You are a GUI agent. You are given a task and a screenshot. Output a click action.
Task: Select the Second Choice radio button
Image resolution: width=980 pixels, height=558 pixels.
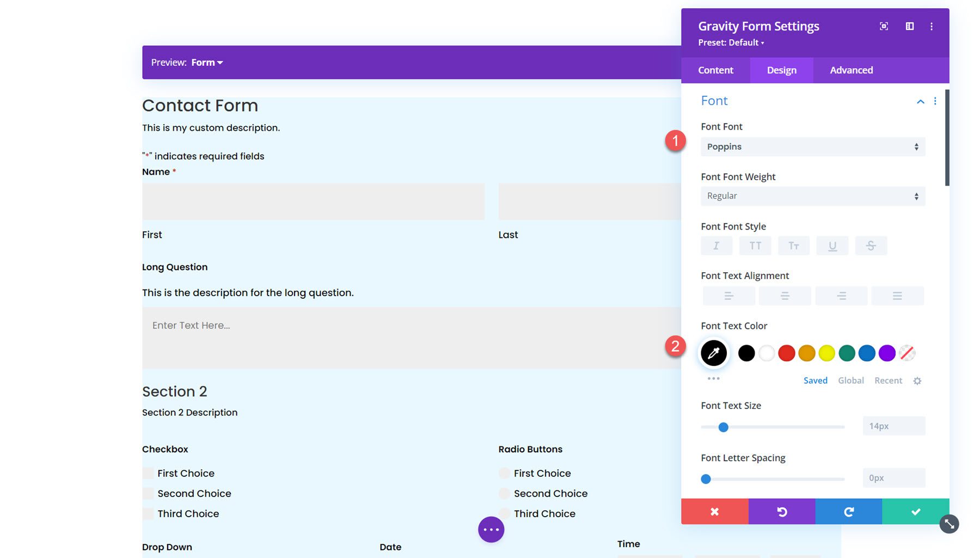[x=504, y=493]
